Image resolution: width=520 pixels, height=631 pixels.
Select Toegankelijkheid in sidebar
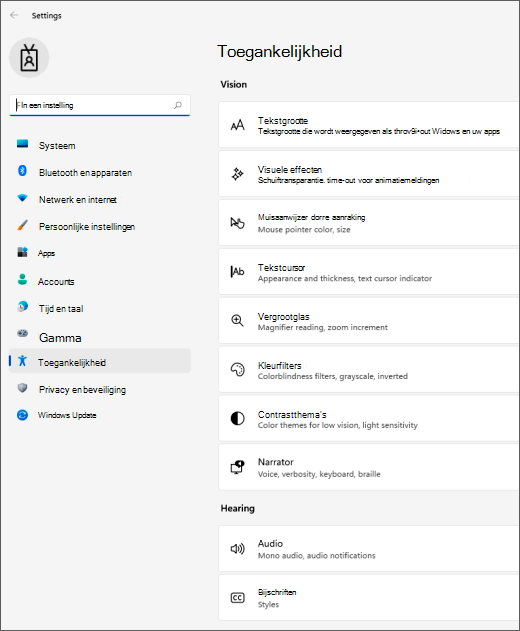(100, 362)
